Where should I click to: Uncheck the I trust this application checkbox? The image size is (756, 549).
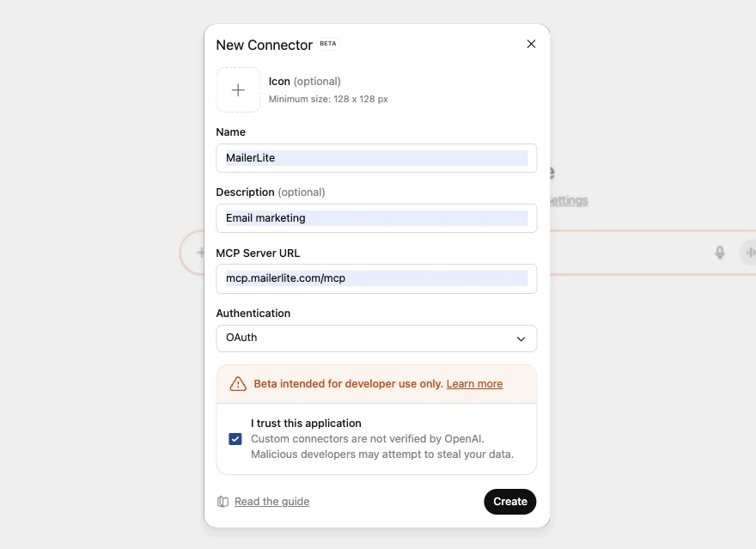[x=235, y=439]
